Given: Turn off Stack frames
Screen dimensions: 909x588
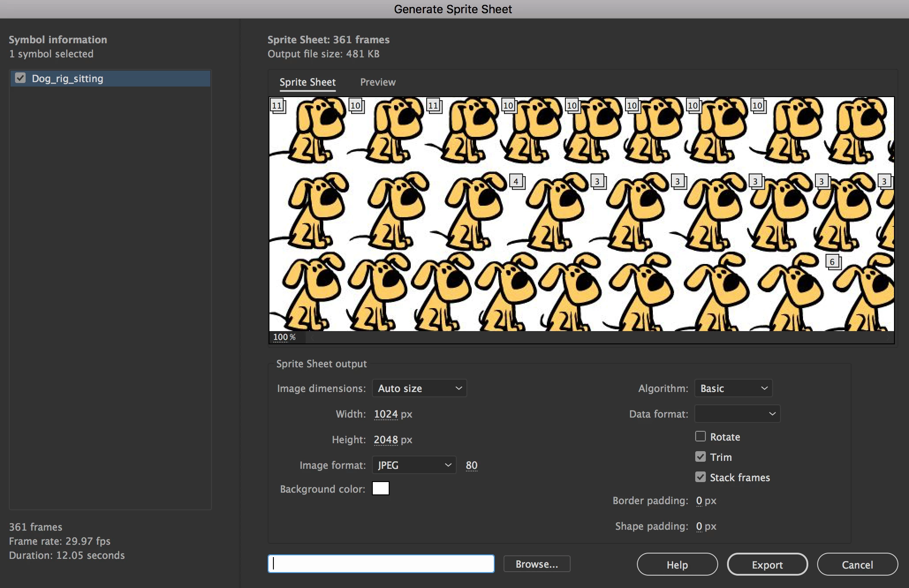Looking at the screenshot, I should [700, 477].
